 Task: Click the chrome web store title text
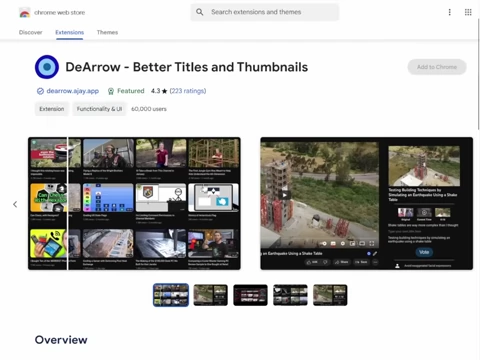click(x=60, y=13)
